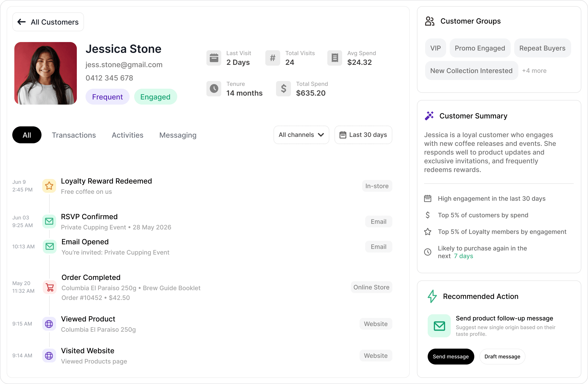Switch to the Messaging tab
The image size is (588, 384).
[178, 135]
